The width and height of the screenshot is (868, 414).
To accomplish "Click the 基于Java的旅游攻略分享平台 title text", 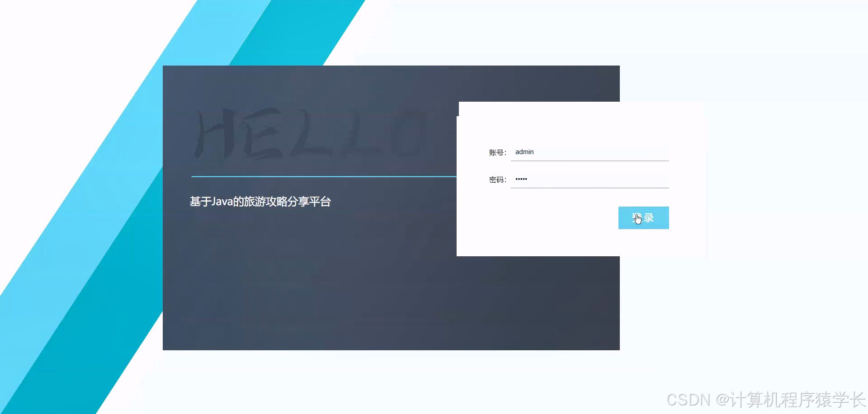I will (260, 202).
